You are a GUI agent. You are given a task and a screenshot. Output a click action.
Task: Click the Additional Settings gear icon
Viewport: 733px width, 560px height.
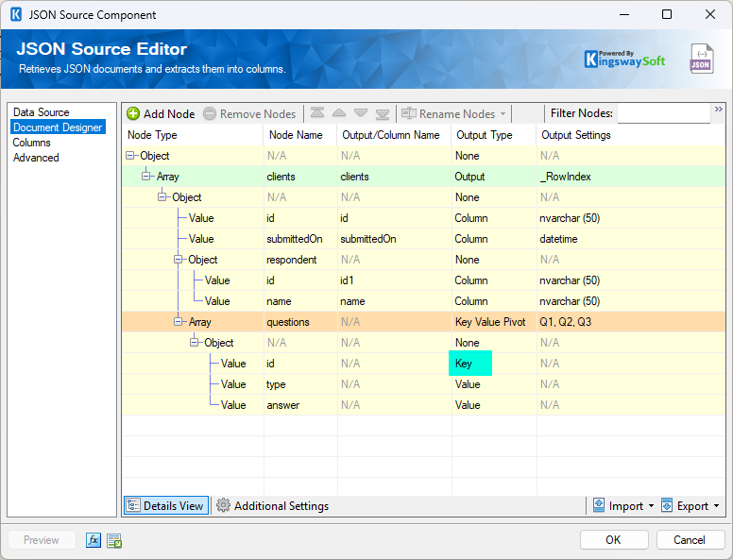coord(223,505)
